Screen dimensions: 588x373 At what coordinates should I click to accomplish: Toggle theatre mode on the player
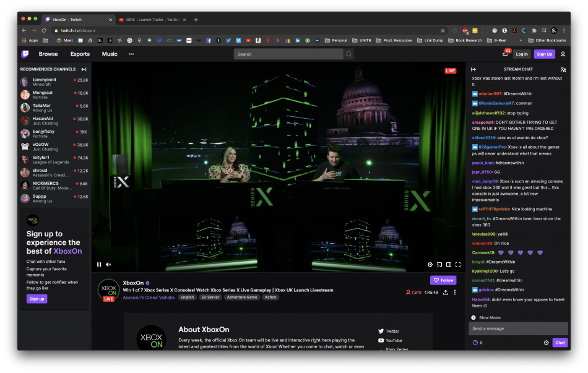[449, 264]
